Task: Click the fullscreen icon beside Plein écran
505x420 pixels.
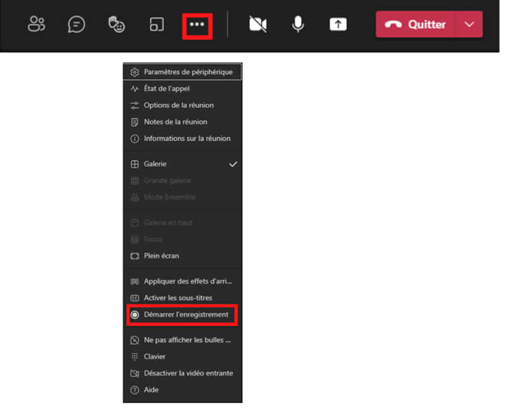Action: coord(135,256)
